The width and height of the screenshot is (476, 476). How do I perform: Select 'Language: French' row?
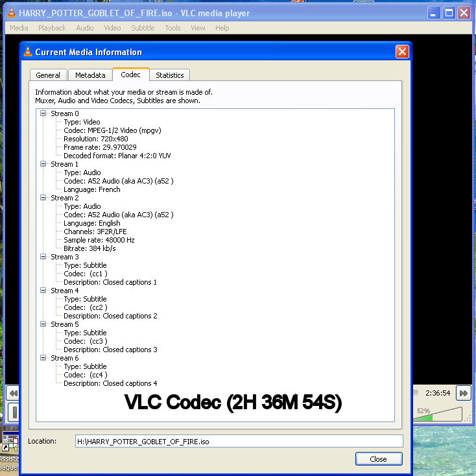(91, 189)
